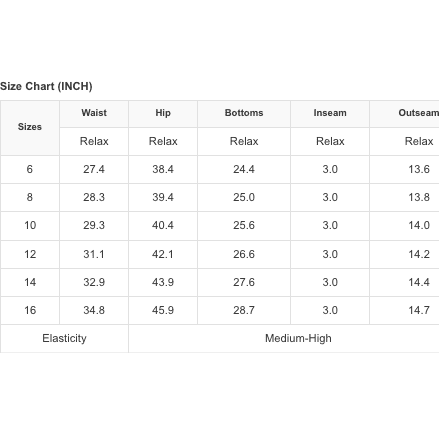This screenshot has height=439, width=439.
Task: Click the outseam value 14.7
Action: (419, 310)
